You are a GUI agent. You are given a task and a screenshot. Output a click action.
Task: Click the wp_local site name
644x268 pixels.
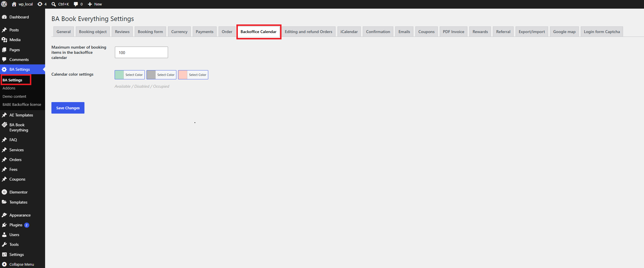[26, 4]
